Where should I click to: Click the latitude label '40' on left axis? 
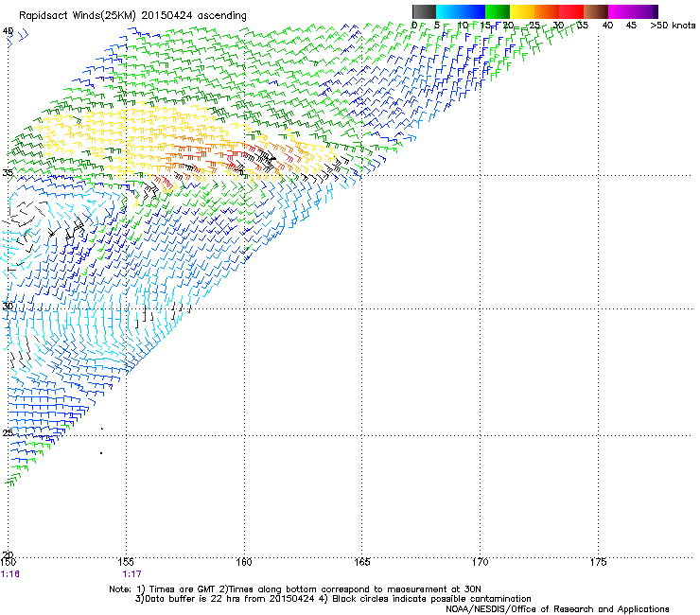8,31
